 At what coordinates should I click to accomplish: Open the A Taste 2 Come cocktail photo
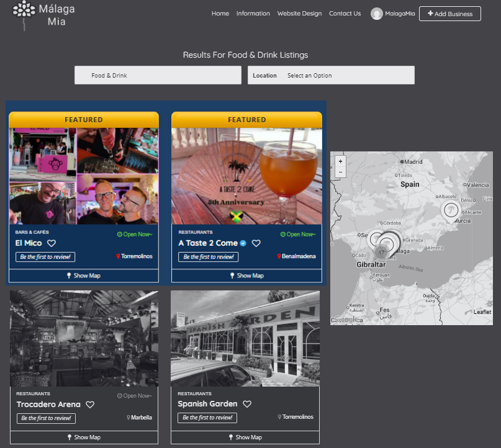pos(246,176)
